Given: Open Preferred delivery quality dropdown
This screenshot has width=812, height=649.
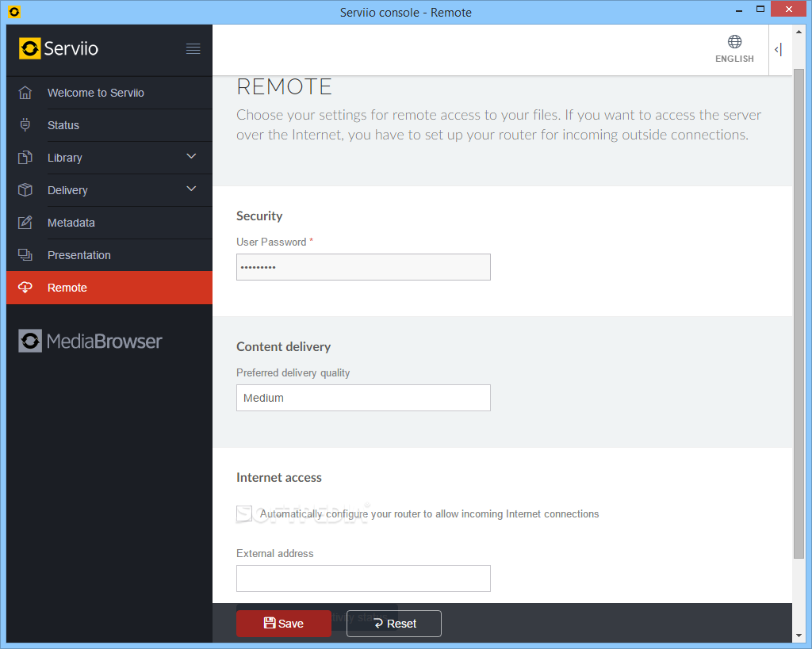Looking at the screenshot, I should point(363,398).
